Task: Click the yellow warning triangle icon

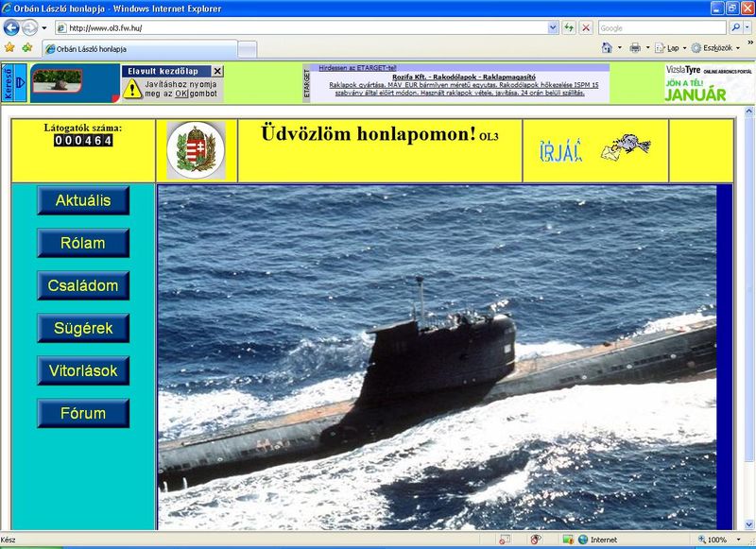Action: click(x=132, y=89)
